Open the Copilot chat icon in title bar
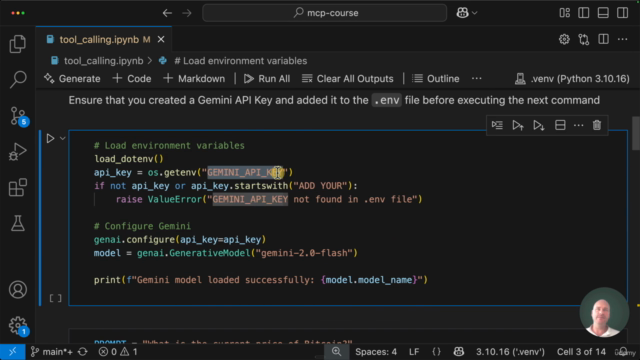 [462, 13]
